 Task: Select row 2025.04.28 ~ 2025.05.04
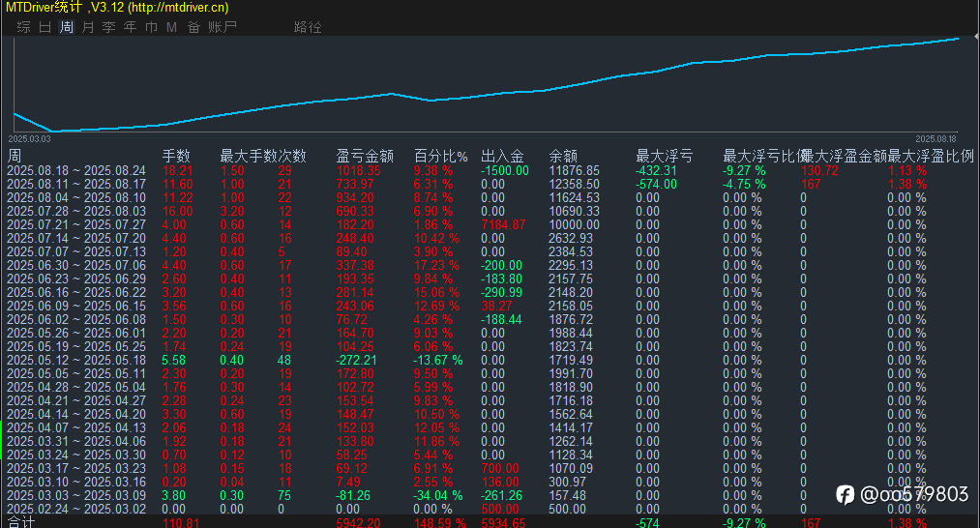(490, 388)
